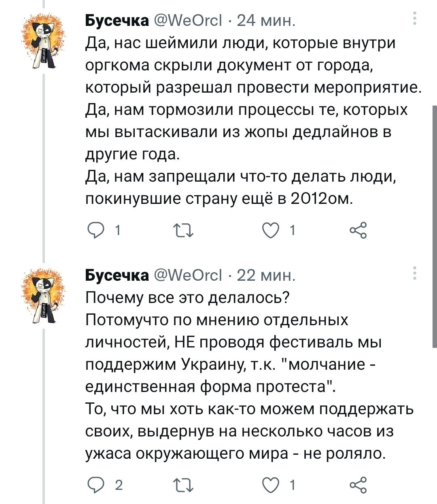The image size is (437, 504).
Task: Click the scrollbar on right edge
Action: pos(435,226)
